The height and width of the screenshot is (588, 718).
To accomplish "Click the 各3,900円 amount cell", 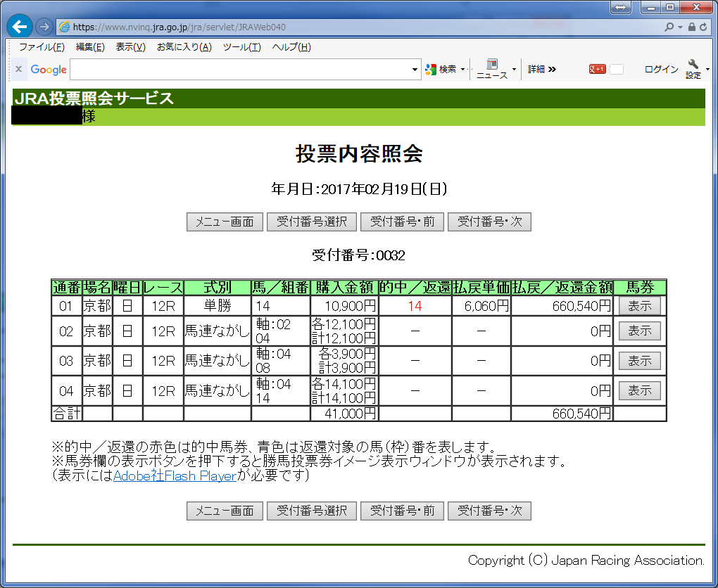I will coord(344,361).
